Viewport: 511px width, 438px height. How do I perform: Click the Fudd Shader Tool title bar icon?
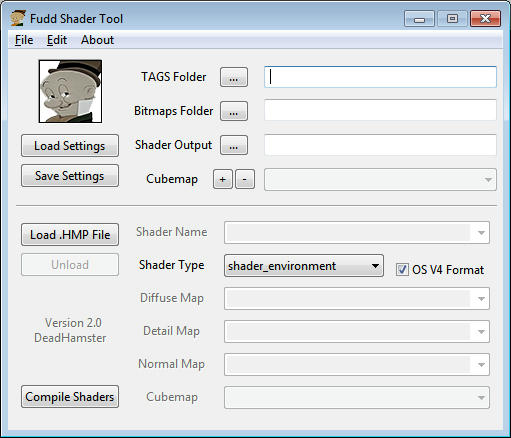click(18, 18)
